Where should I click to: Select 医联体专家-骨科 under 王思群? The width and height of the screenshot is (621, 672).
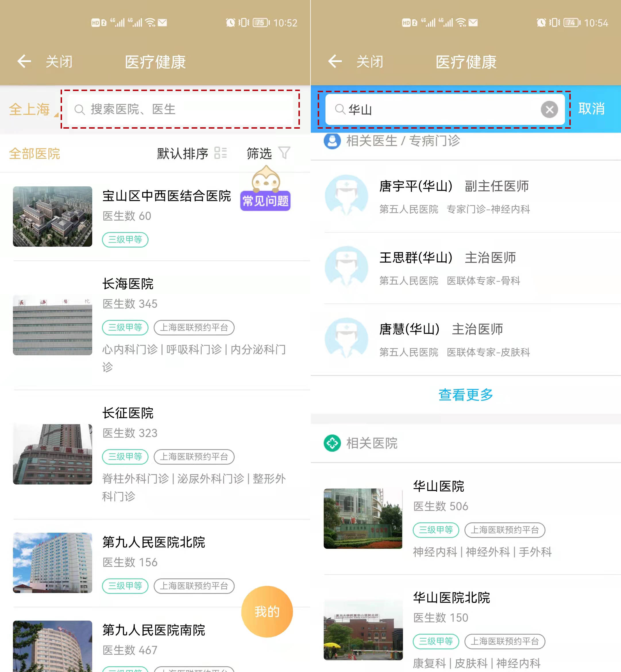(483, 281)
